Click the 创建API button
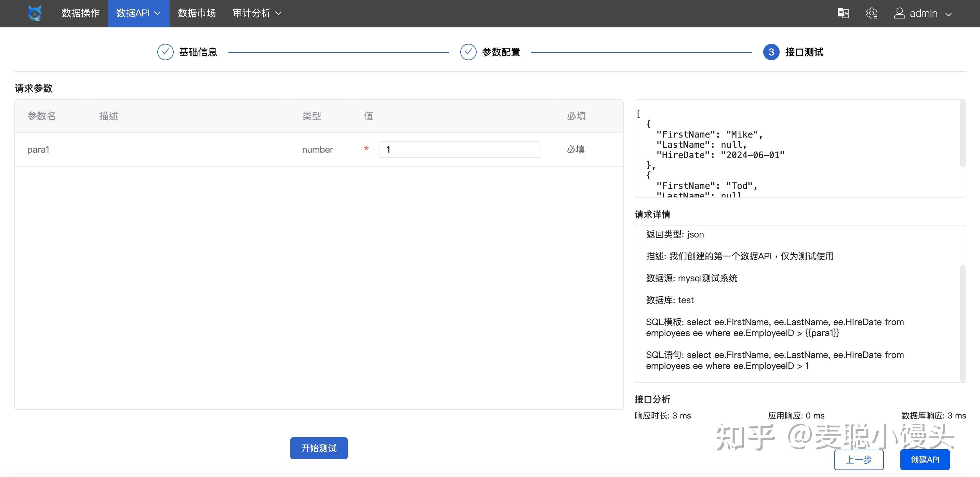 point(925,460)
